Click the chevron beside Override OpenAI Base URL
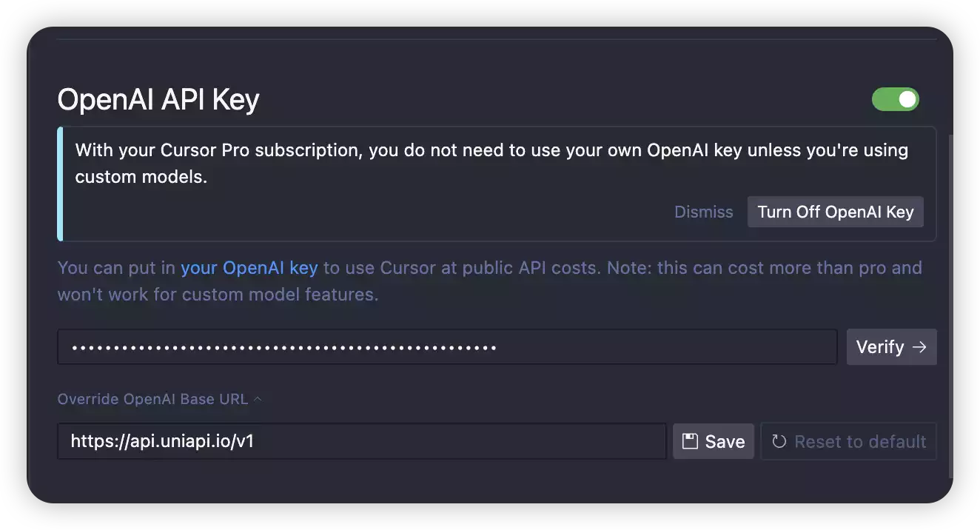Screen dimensions: 980x530 tap(258, 399)
